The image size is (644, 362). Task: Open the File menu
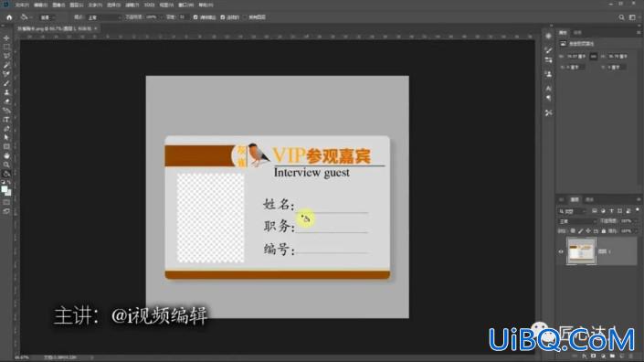coord(22,5)
